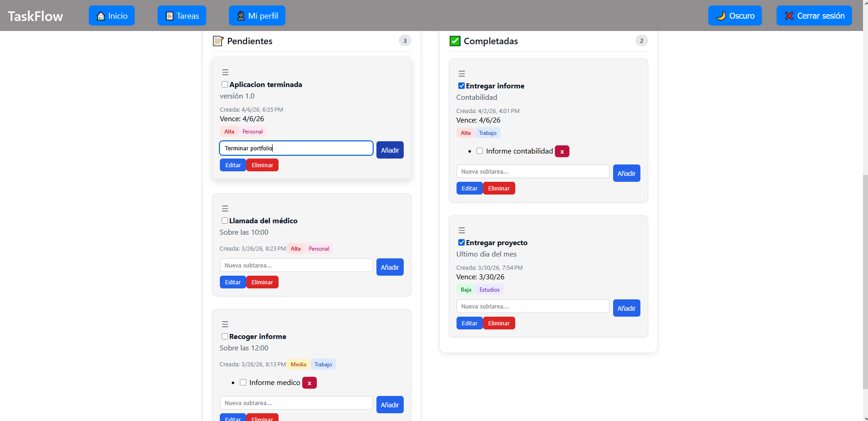Mark Llamada del médico as completed

(225, 221)
